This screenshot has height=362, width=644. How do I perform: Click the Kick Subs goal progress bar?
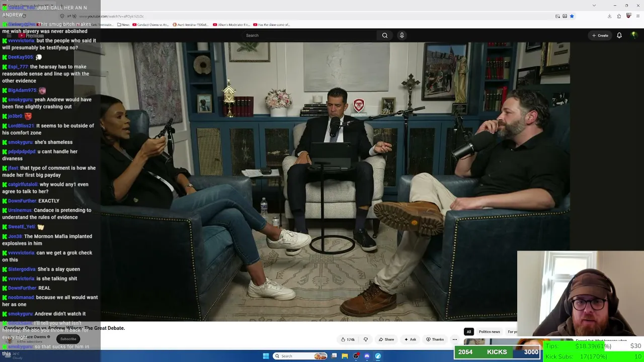pos(594,356)
